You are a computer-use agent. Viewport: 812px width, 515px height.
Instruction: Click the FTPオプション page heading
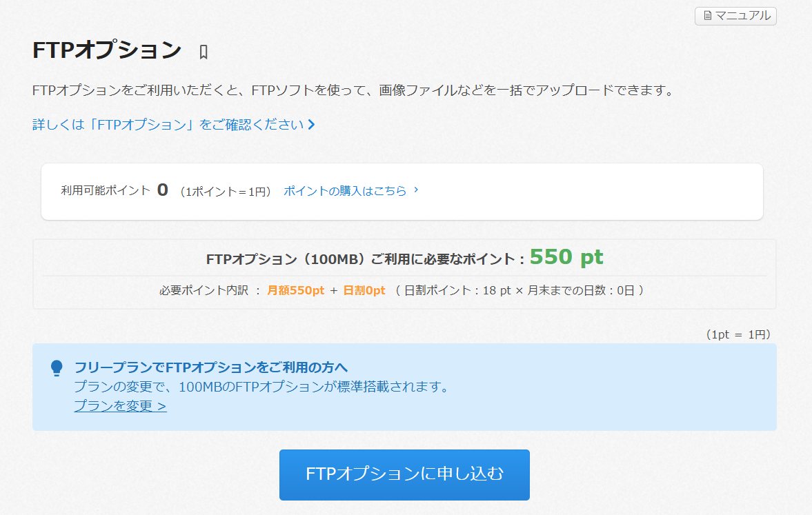coord(107,50)
